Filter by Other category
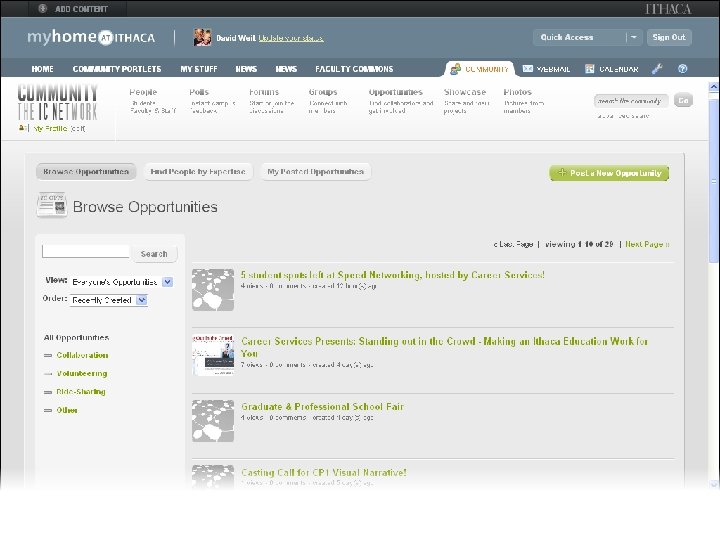The width and height of the screenshot is (720, 540). (x=67, y=411)
